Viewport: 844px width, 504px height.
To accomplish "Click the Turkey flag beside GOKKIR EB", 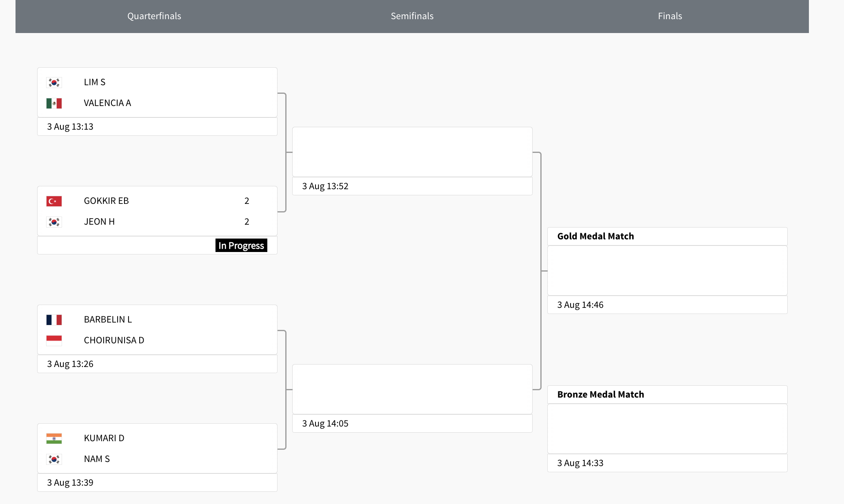I will coord(54,201).
